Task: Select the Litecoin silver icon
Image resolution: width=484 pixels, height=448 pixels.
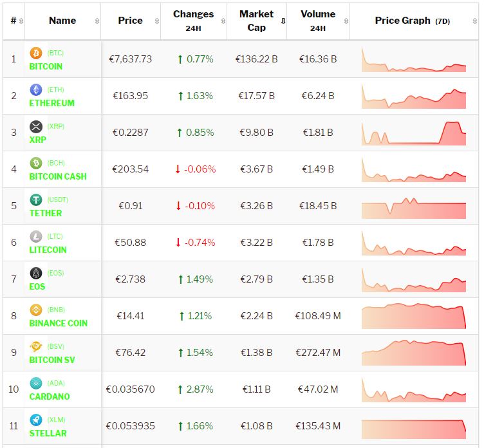Action: point(36,236)
